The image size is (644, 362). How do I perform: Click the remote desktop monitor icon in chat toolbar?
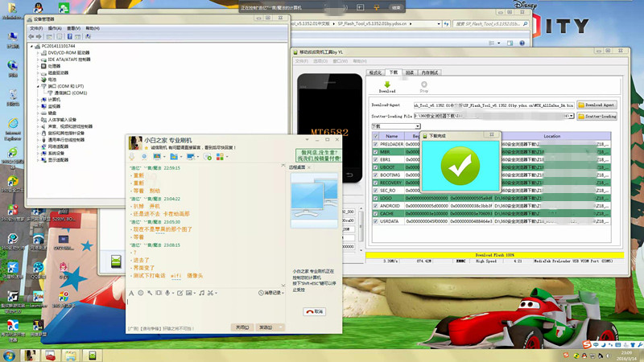[156, 157]
